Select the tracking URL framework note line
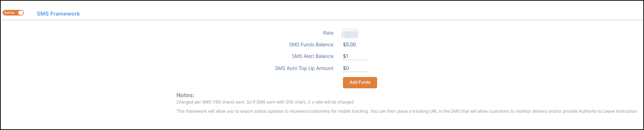The height and width of the screenshot is (130, 644). tap(407, 111)
